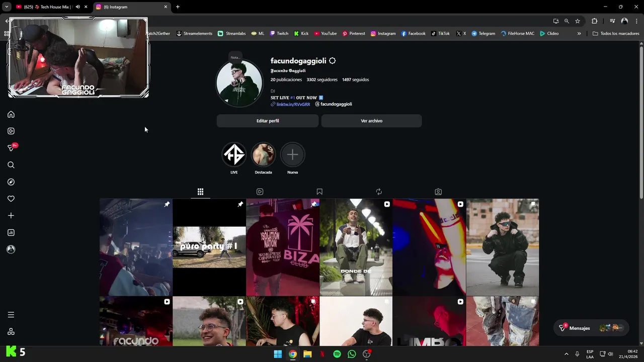This screenshot has width=644, height=362.
Task: Click Editar perfil button
Action: click(268, 121)
